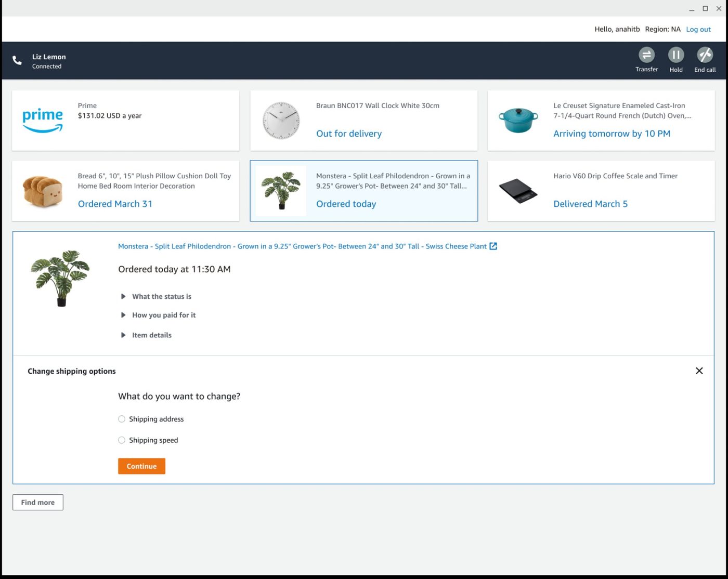Select the Shipping speed radio button
This screenshot has width=728, height=579.
click(x=122, y=440)
